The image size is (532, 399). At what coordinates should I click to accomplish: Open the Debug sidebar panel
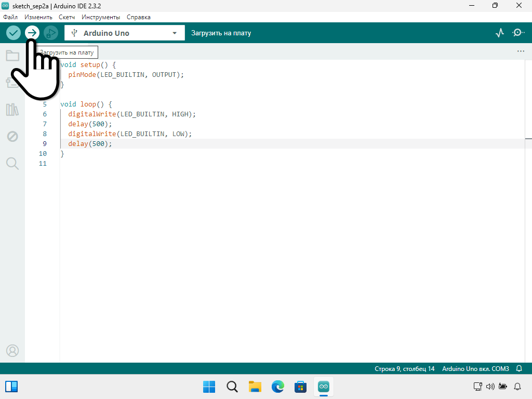[x=12, y=137]
